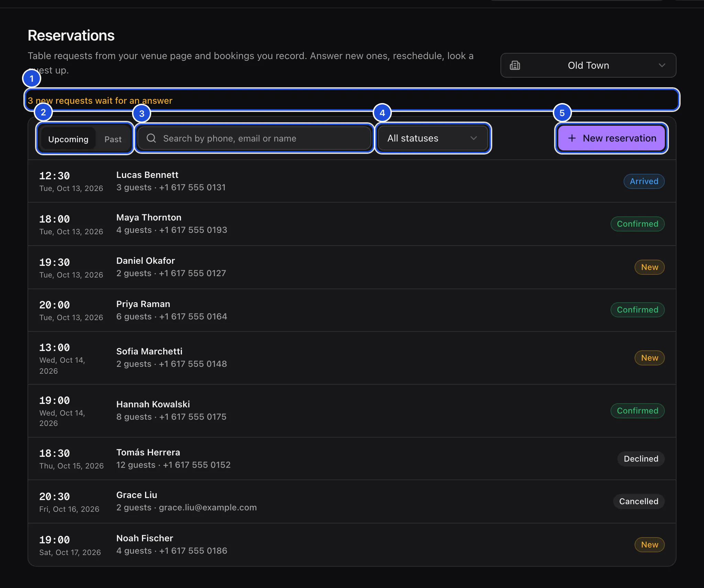Click the Declined status badge
The height and width of the screenshot is (588, 704).
(x=641, y=459)
